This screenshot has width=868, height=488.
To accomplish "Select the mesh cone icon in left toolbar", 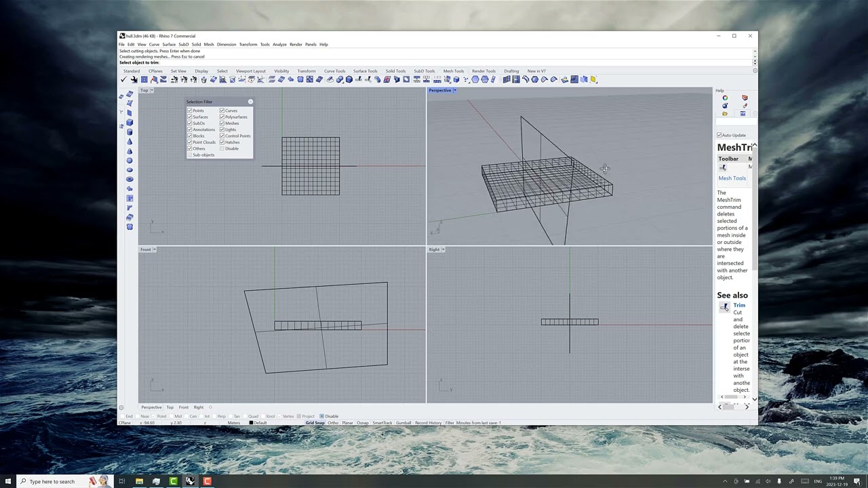I will click(130, 141).
